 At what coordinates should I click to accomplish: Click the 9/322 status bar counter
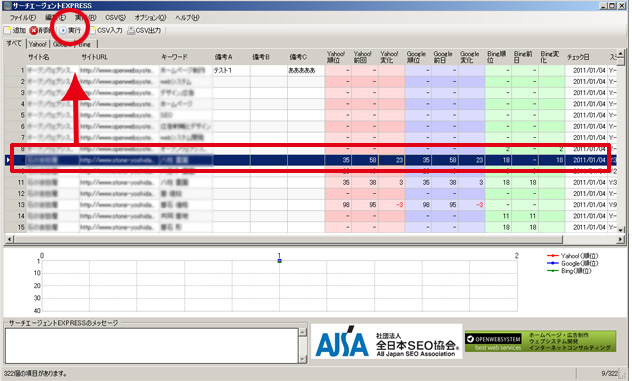609,374
